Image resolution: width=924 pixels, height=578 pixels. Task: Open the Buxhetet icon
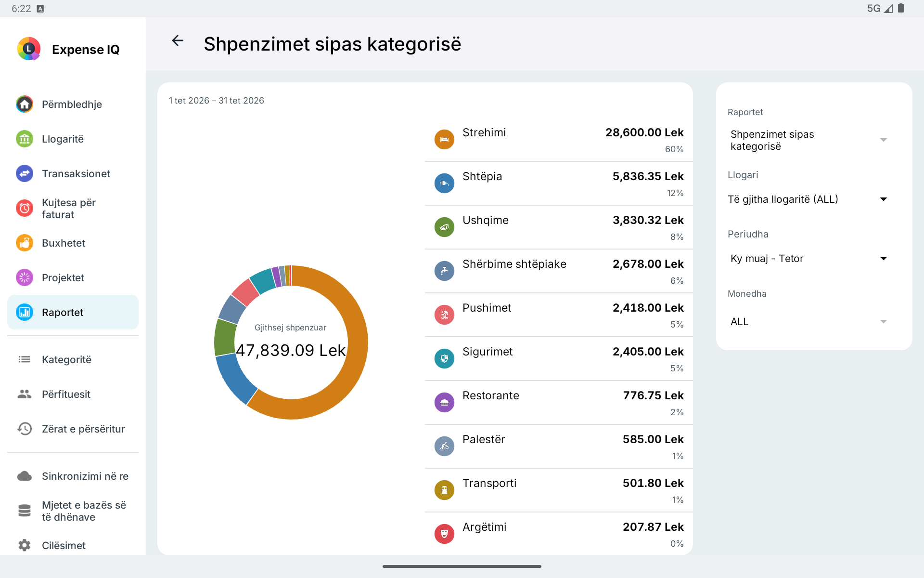click(25, 243)
